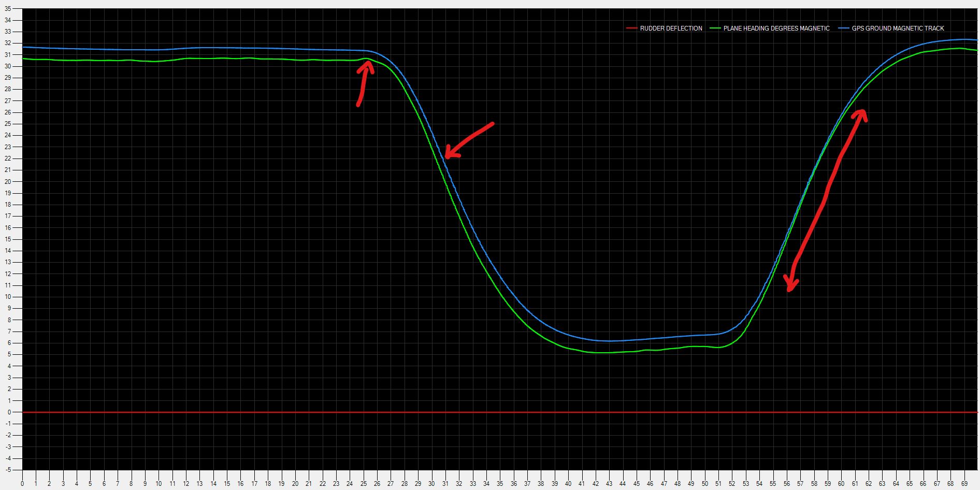Click the 35 tick label on the vertical axis
The height and width of the screenshot is (490, 980).
click(x=8, y=9)
